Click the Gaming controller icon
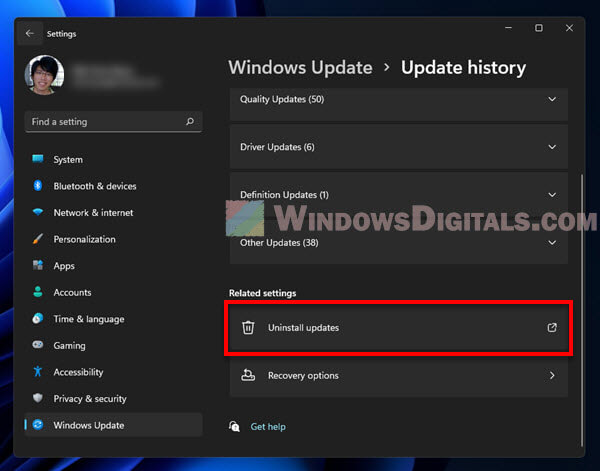 (38, 345)
